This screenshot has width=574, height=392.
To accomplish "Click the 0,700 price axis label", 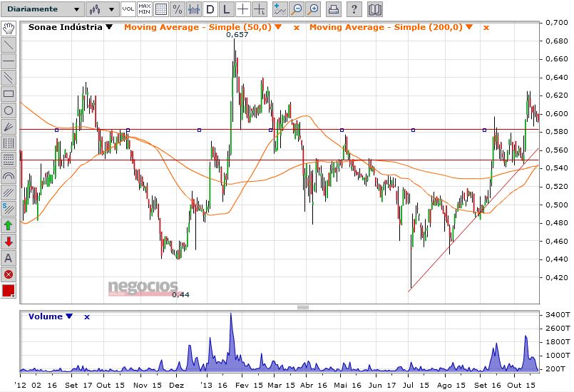I will click(x=557, y=23).
